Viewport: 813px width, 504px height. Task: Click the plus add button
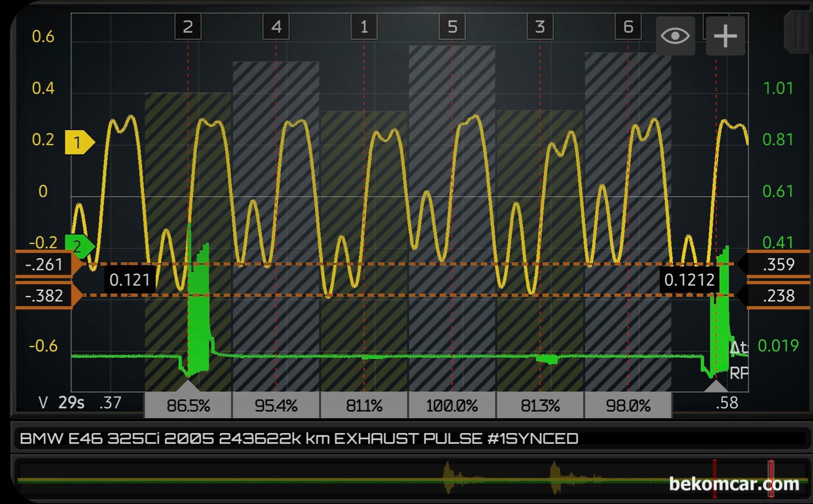click(725, 36)
